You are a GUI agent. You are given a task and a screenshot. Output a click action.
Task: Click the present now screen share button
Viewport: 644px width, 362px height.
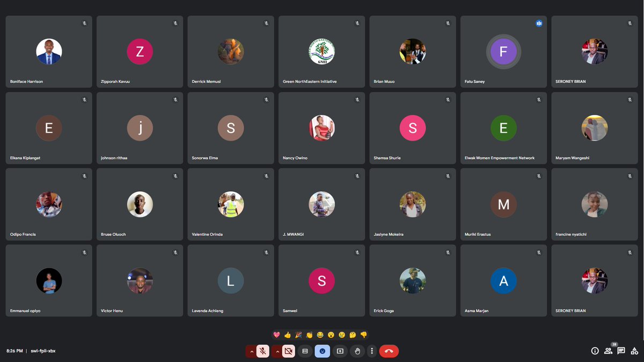tap(340, 351)
